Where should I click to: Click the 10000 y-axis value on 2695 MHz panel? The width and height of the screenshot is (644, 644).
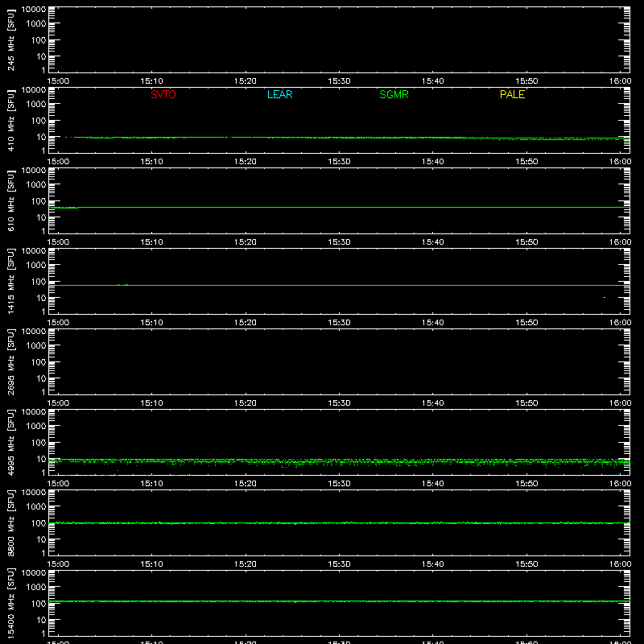[x=34, y=332]
